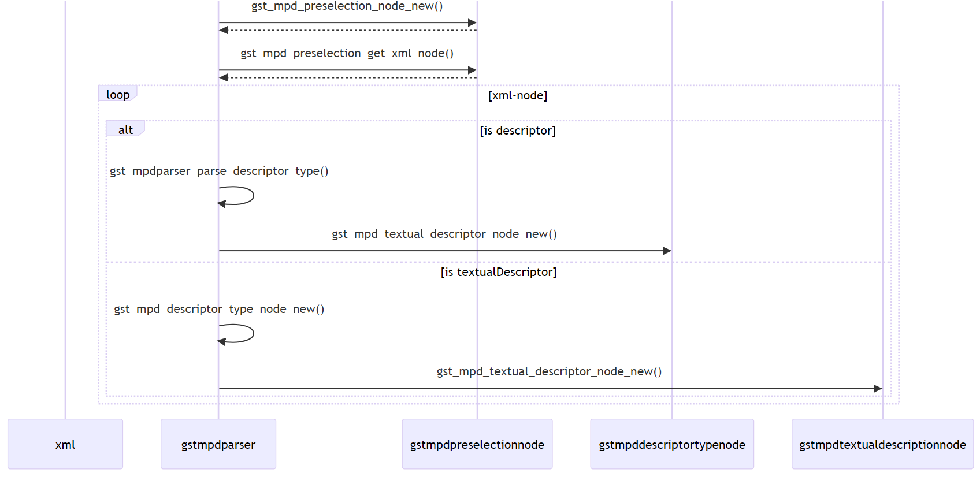Click gst_mpd_textual_descriptor_node_new() label under [is textualDescriptor]

[x=549, y=371]
